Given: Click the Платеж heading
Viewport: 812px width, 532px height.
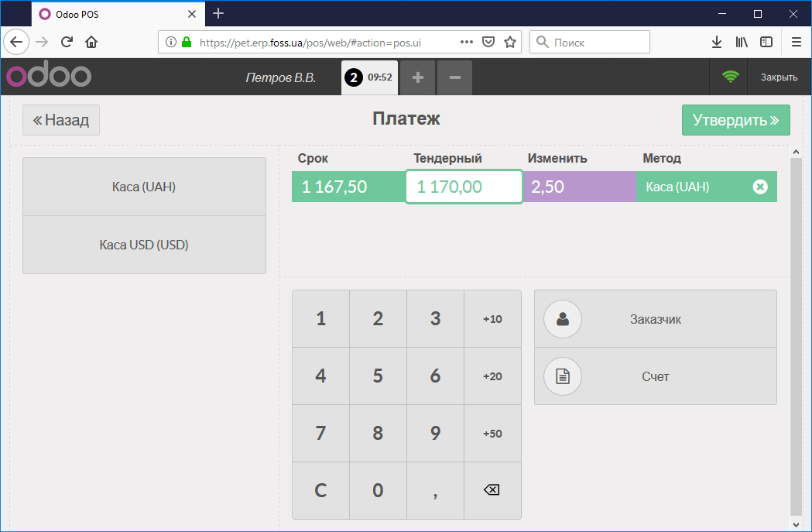Looking at the screenshot, I should [x=406, y=118].
